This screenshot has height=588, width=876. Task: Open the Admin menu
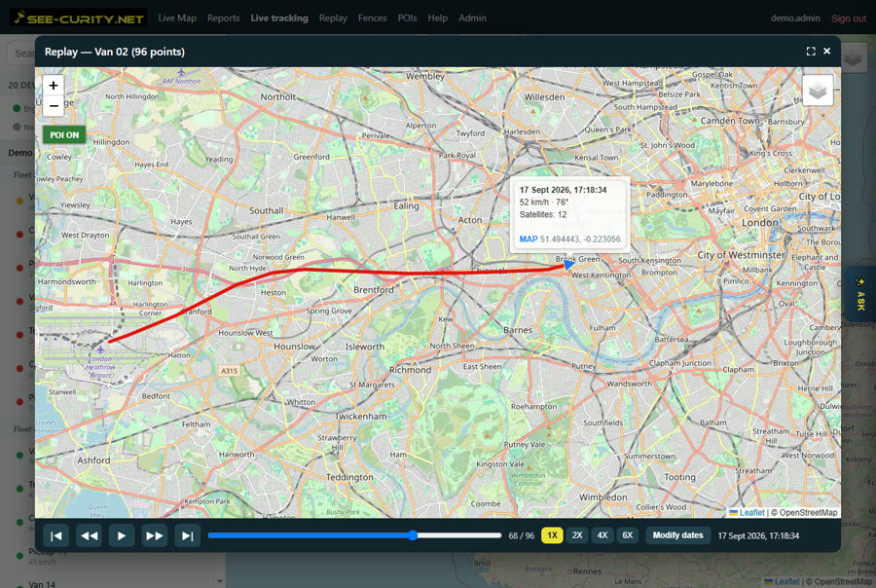472,18
